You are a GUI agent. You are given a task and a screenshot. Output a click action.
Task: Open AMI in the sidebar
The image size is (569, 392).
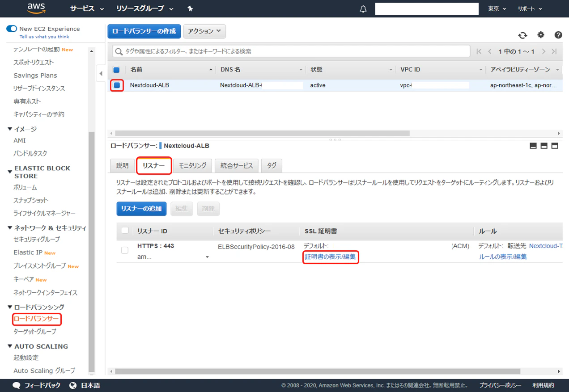click(x=20, y=140)
